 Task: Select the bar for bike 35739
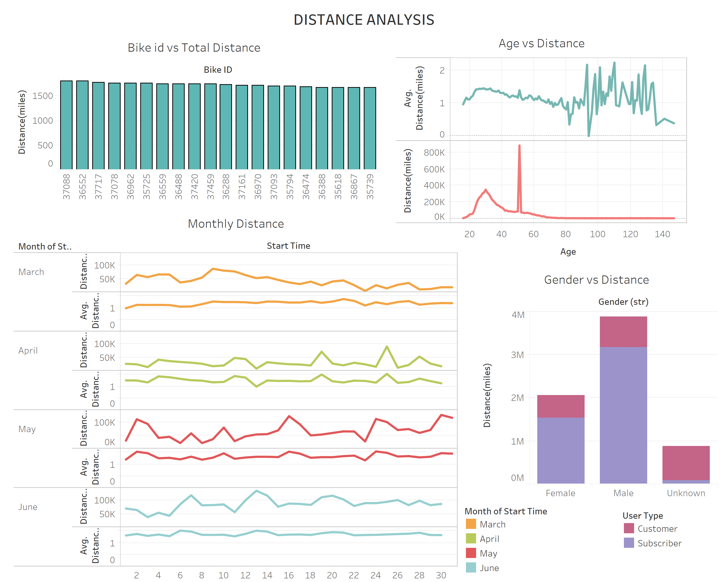tap(370, 128)
